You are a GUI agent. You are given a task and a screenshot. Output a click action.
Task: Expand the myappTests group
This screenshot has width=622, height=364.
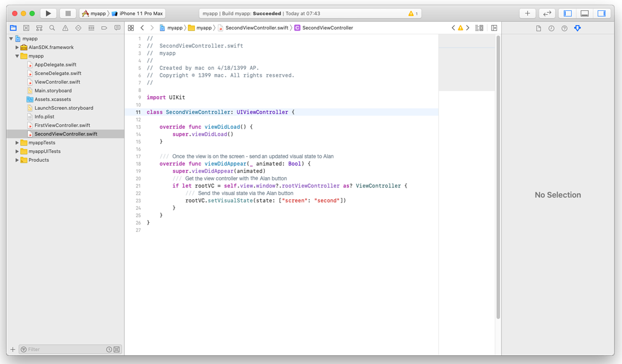pos(17,142)
